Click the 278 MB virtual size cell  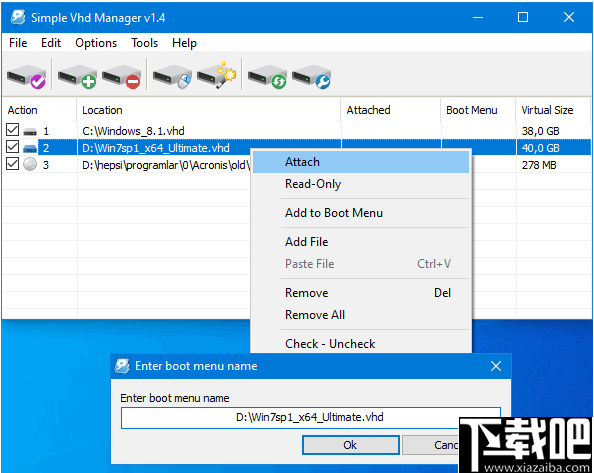[x=539, y=165]
